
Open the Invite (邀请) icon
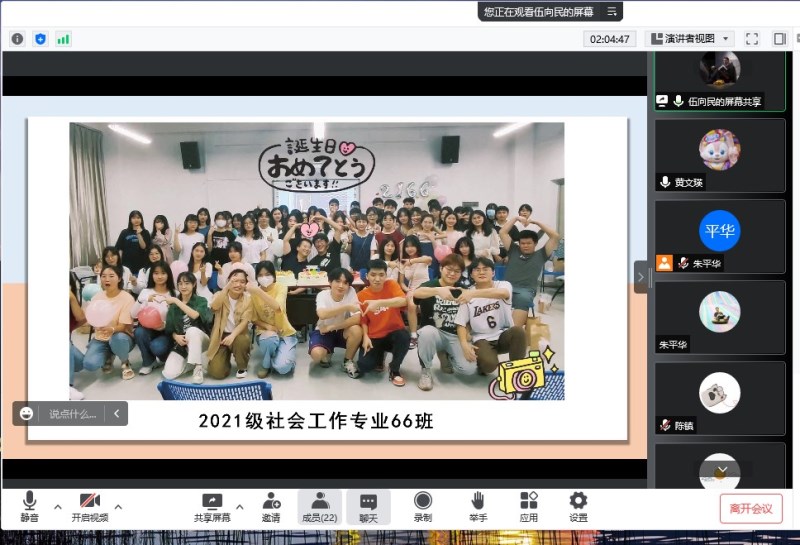pos(271,507)
